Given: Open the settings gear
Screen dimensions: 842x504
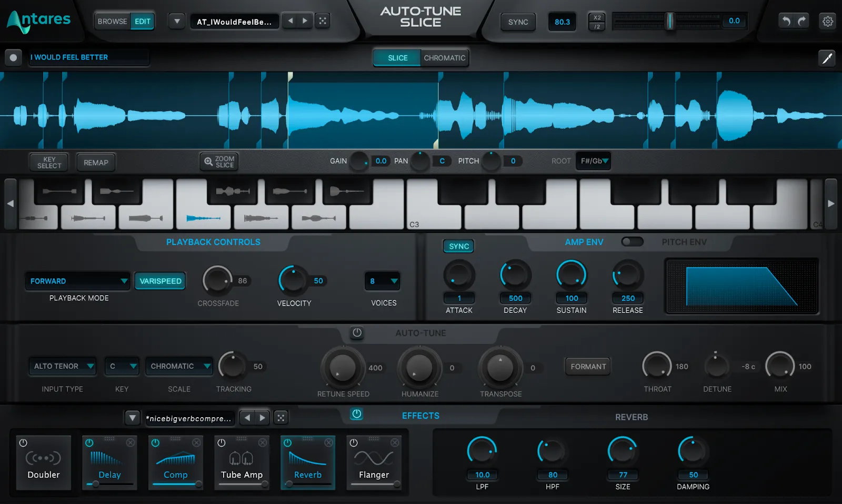Looking at the screenshot, I should 827,21.
